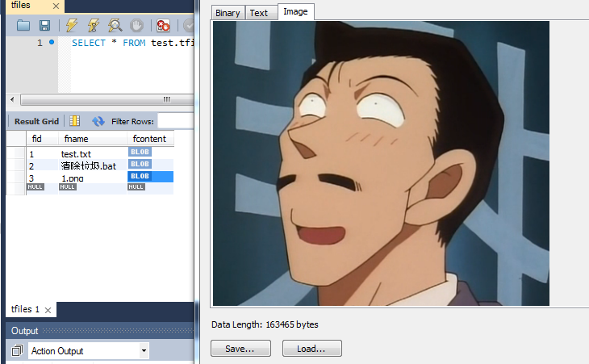Toggle stop-on-error red icon in toolbar
Image resolution: width=589 pixels, height=364 pixels.
(x=163, y=25)
